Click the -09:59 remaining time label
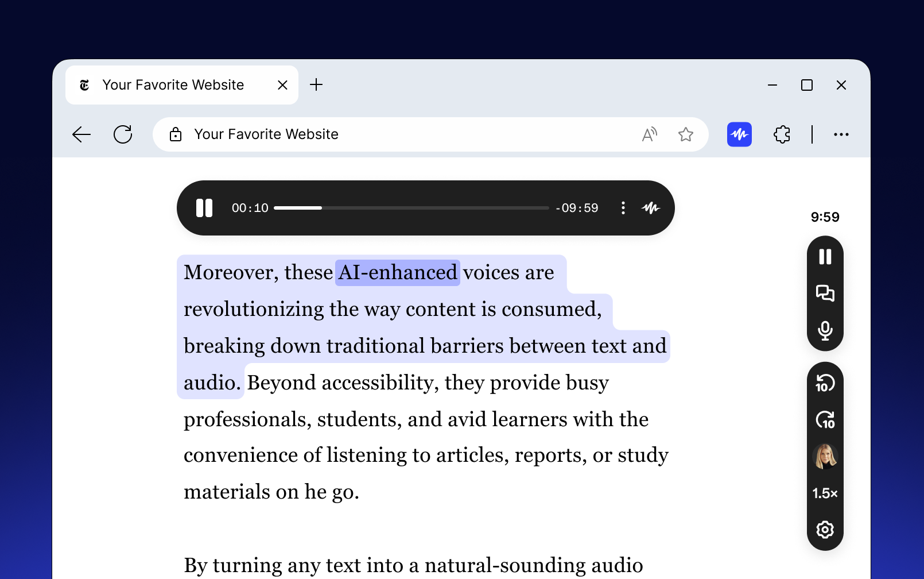924x579 pixels. coord(577,208)
